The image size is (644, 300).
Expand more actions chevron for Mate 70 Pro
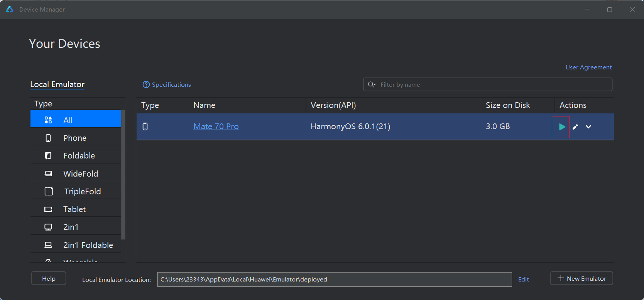(588, 127)
